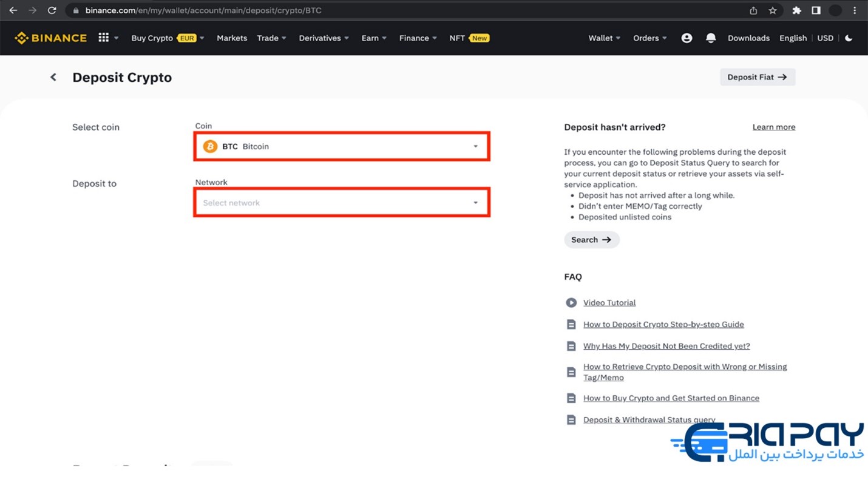Click the Bitcoin coin logo icon
This screenshot has height=488, width=868.
[210, 146]
